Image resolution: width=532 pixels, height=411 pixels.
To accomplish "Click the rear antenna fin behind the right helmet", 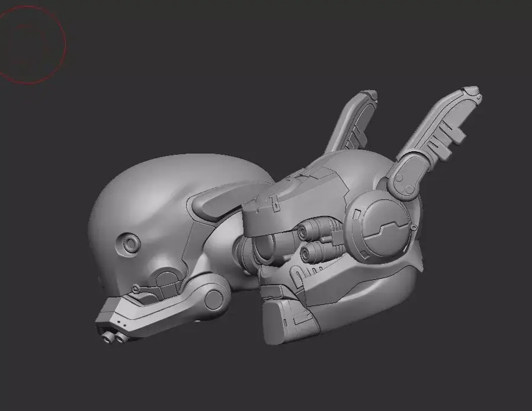I will click(353, 122).
